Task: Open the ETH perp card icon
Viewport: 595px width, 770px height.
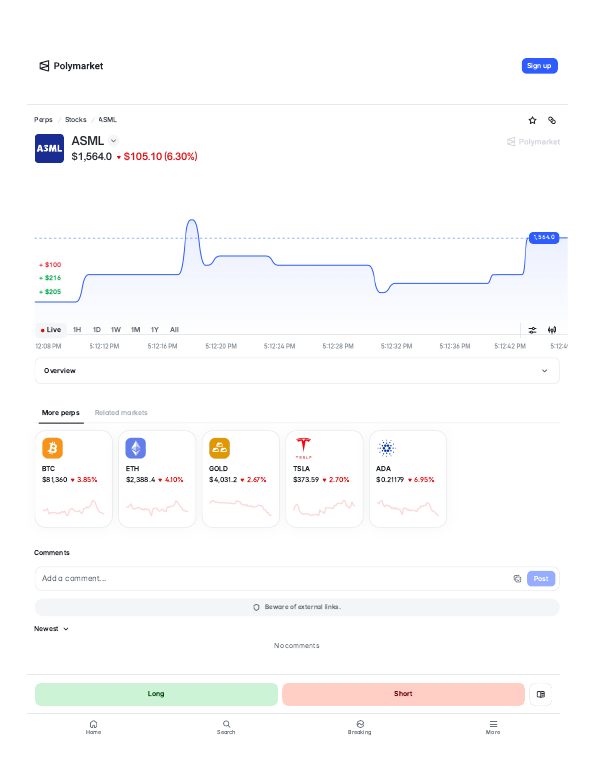Action: [136, 448]
